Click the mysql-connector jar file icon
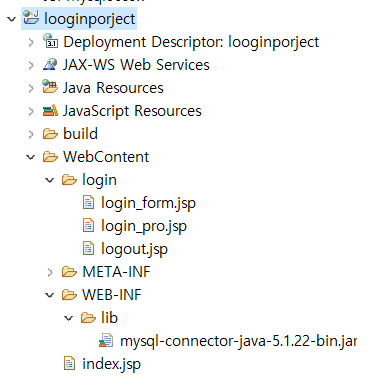The image size is (368, 377). click(x=106, y=341)
